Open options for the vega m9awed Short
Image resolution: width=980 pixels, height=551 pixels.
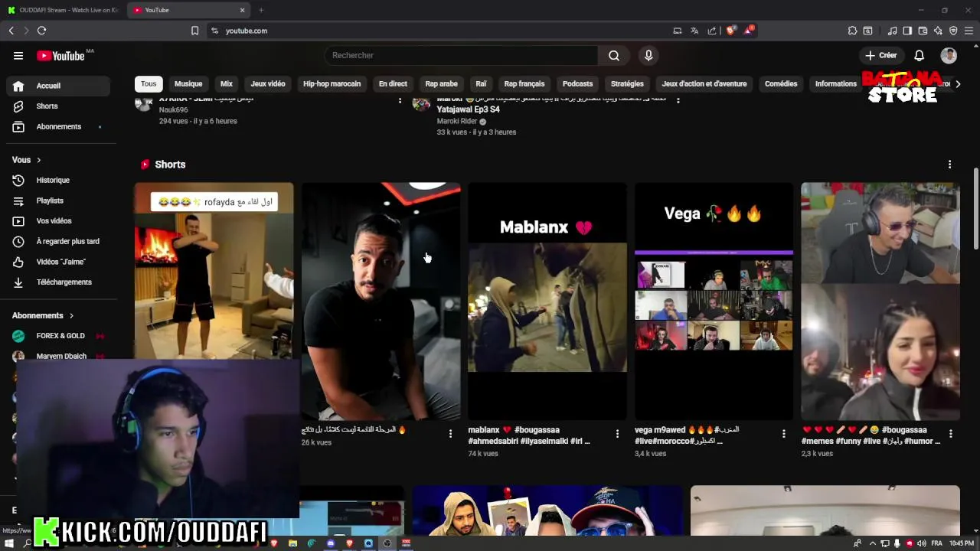tap(783, 434)
